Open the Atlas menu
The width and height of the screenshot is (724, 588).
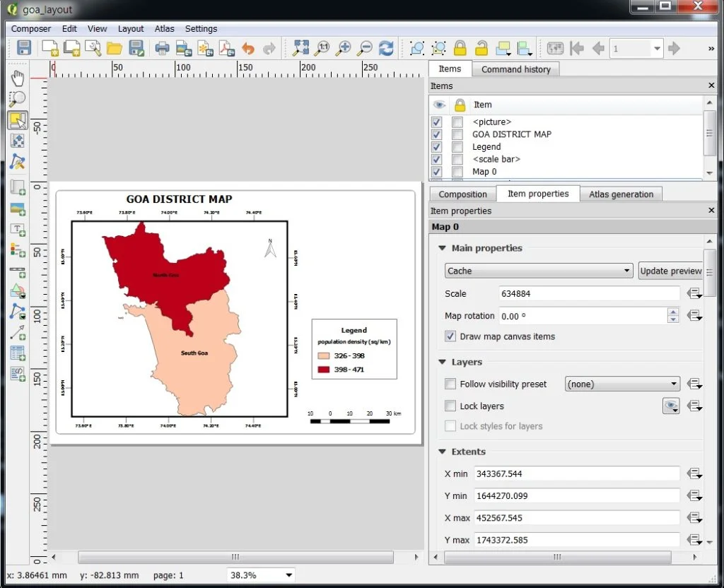coord(164,28)
